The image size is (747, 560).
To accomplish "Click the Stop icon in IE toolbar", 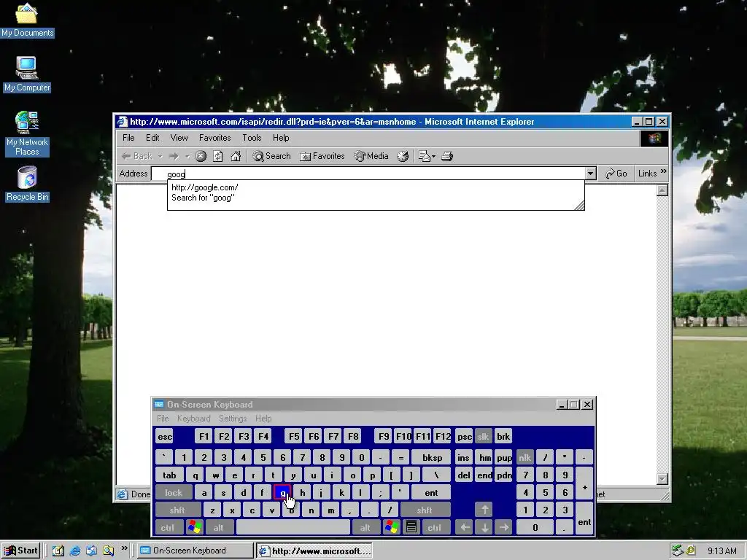I will pyautogui.click(x=201, y=156).
